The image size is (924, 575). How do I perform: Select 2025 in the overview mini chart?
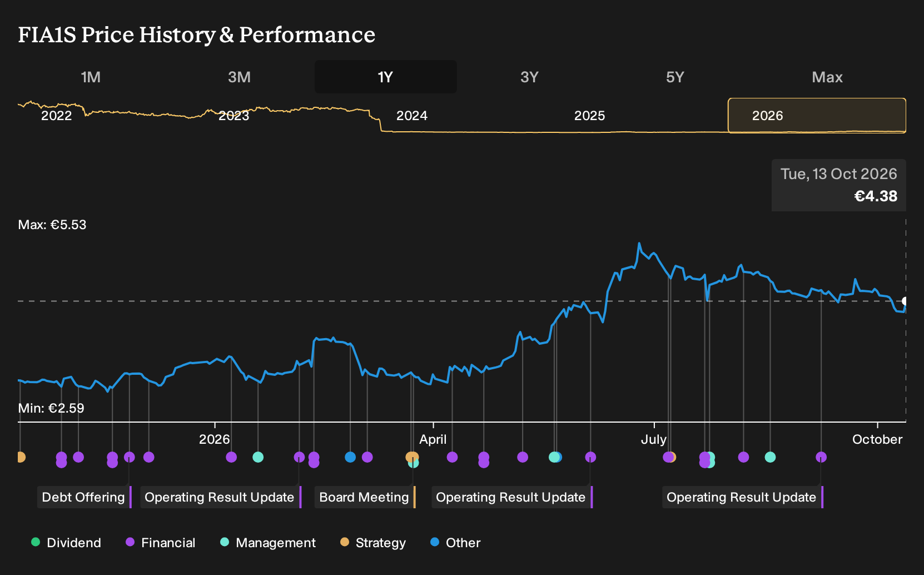(x=589, y=116)
